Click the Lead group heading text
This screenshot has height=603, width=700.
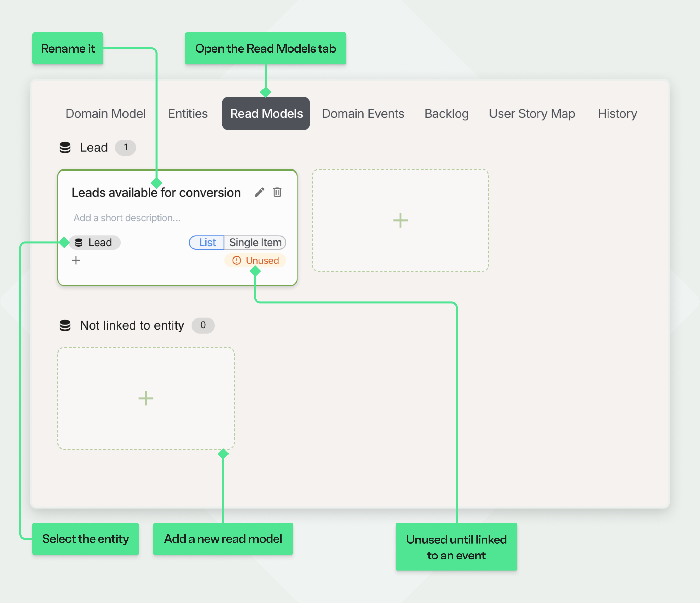[x=94, y=147]
